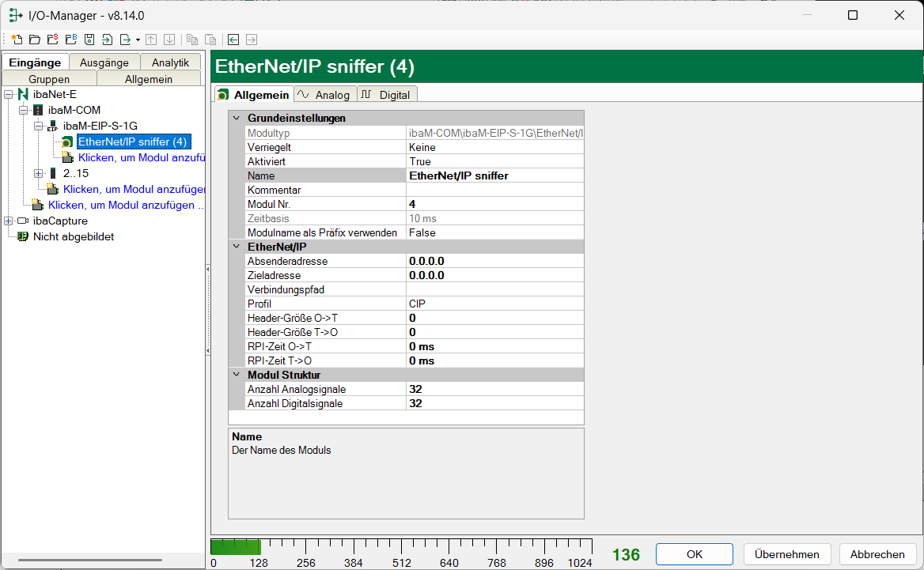This screenshot has height=570, width=924.
Task: Open the Verriegelt value Keine
Action: click(495, 147)
